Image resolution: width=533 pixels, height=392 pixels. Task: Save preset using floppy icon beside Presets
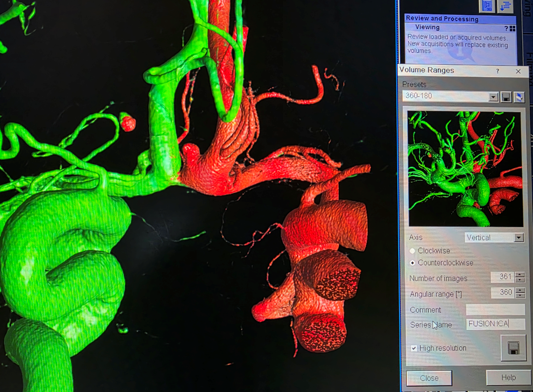(x=506, y=97)
